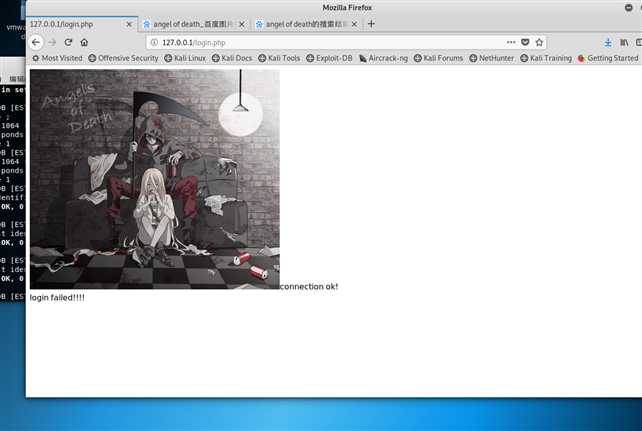Viewport: 642px width, 431px height.
Task: Open the Library icon
Action: [624, 42]
